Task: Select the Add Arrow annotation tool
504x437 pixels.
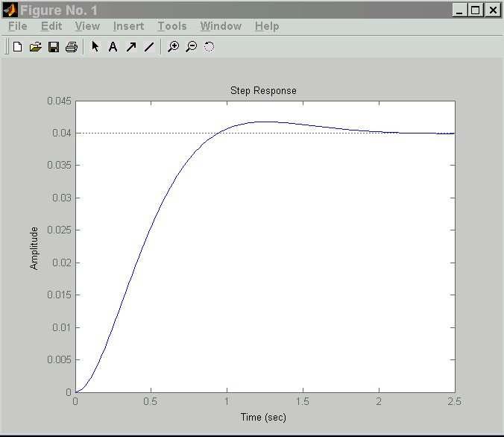Action: (131, 47)
